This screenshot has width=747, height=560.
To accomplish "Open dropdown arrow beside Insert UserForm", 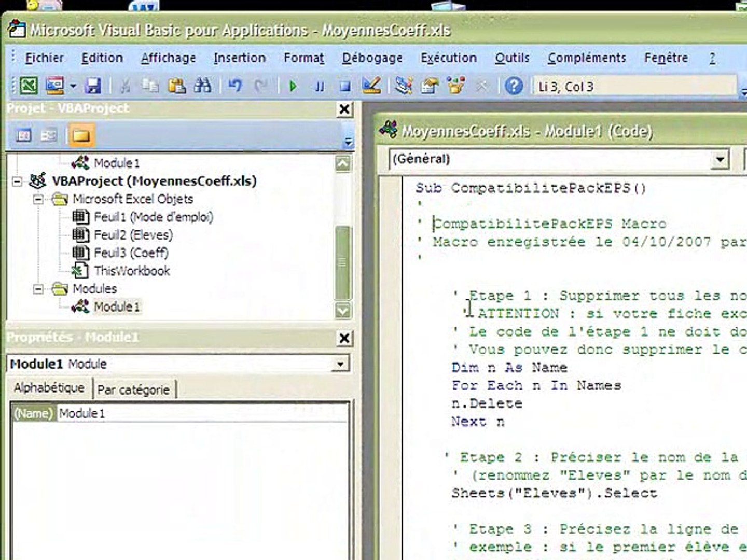I will 73,86.
